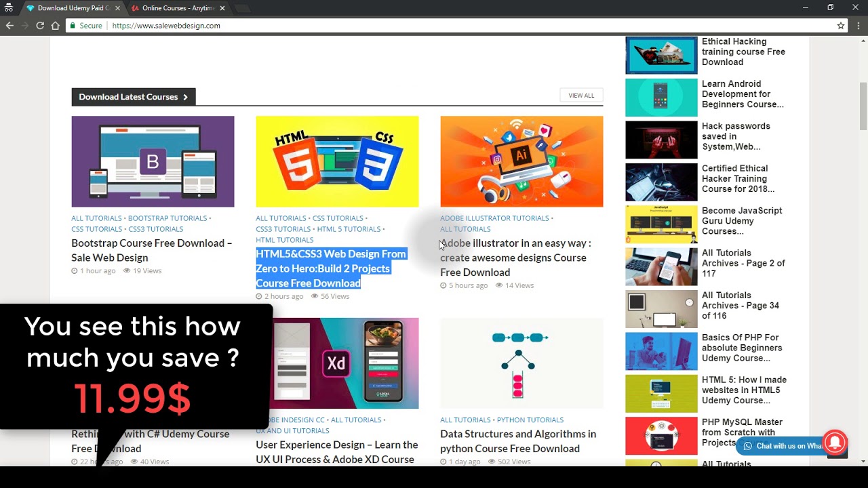Open Basics Of PHP For absolute Beginners link

click(x=742, y=348)
